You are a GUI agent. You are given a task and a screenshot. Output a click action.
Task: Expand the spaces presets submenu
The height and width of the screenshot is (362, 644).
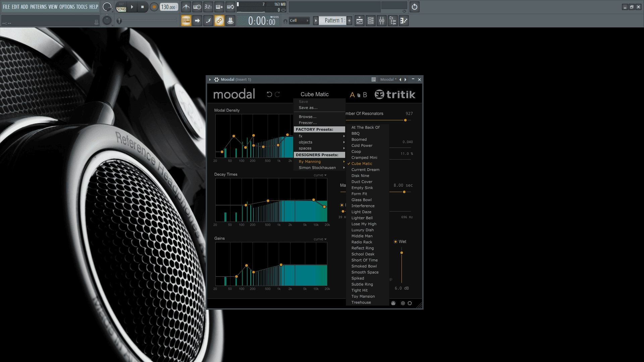point(319,148)
